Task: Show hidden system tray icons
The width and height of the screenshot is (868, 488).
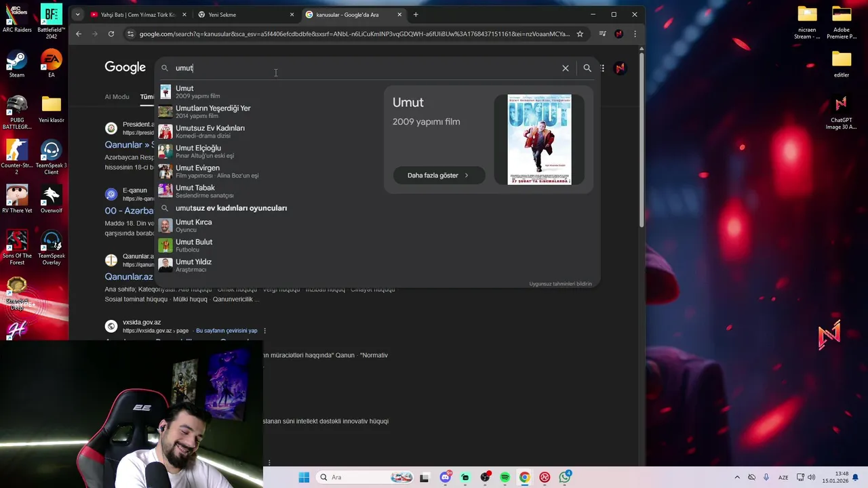Action: click(x=737, y=477)
